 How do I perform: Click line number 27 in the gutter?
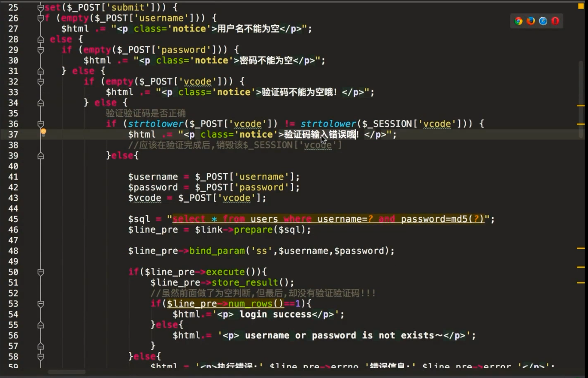pyautogui.click(x=13, y=29)
